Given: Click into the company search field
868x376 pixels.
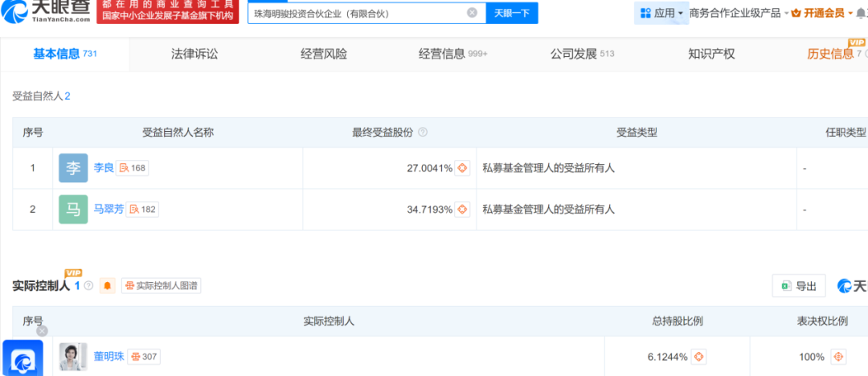Looking at the screenshot, I should (x=354, y=13).
